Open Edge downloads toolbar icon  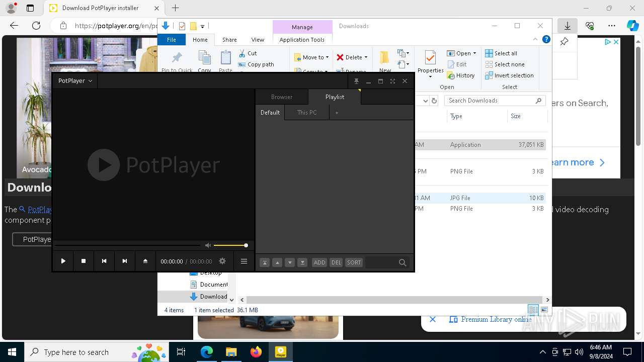pos(568,26)
